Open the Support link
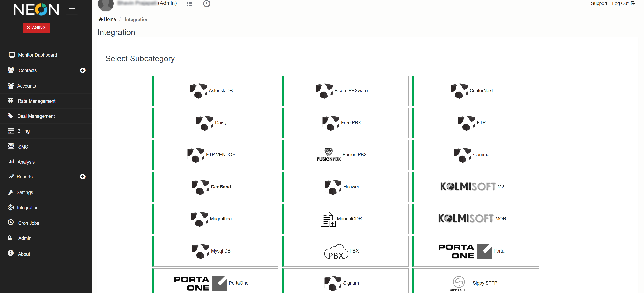644x293 pixels. point(599,3)
